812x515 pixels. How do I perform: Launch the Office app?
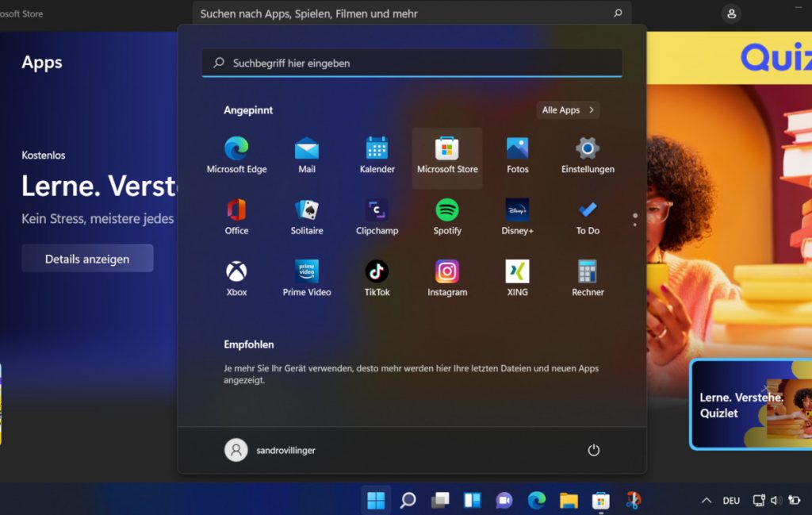pyautogui.click(x=236, y=217)
